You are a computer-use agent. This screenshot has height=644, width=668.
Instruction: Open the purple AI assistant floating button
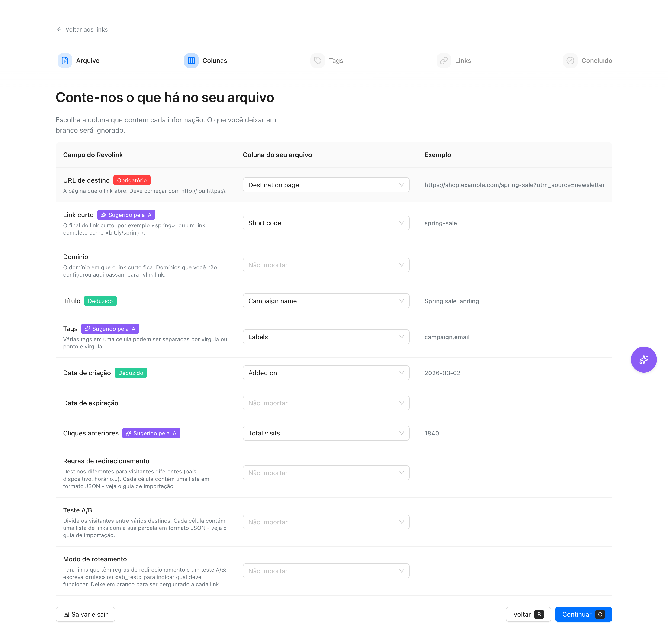click(x=643, y=359)
